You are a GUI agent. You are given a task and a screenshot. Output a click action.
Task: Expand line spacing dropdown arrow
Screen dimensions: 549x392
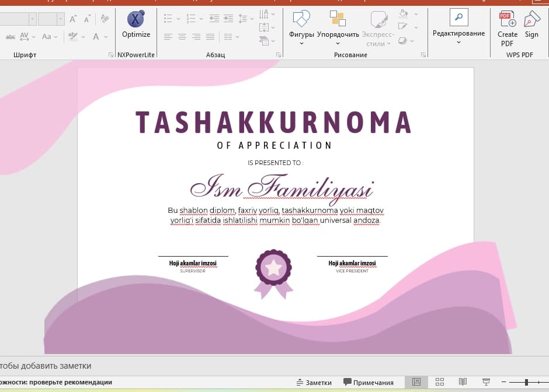pos(252,19)
